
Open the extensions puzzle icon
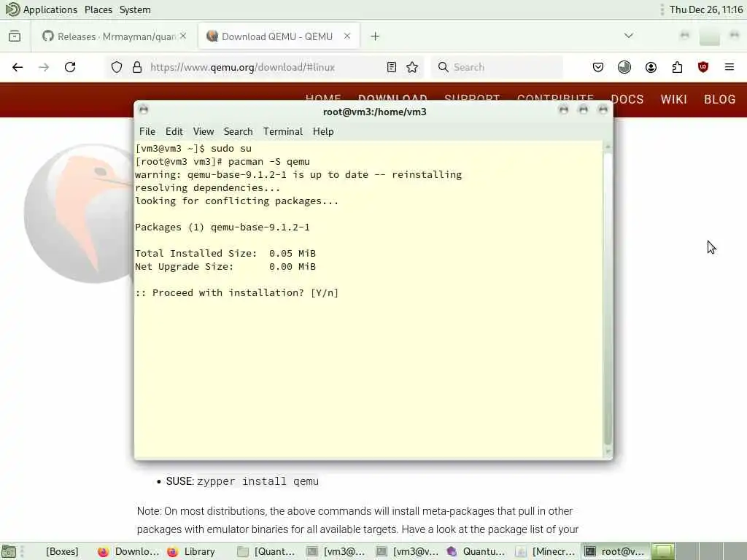[x=678, y=67]
